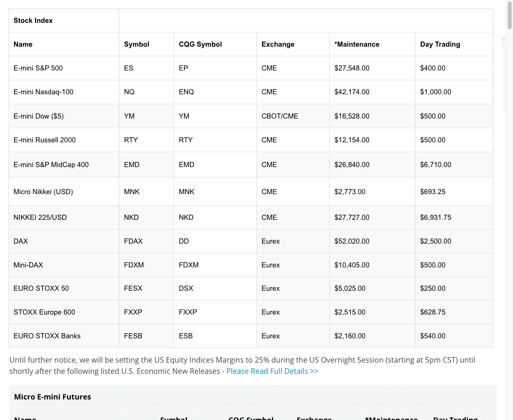Select the FDAX symbol cell
The image size is (513, 420).
(x=146, y=241)
